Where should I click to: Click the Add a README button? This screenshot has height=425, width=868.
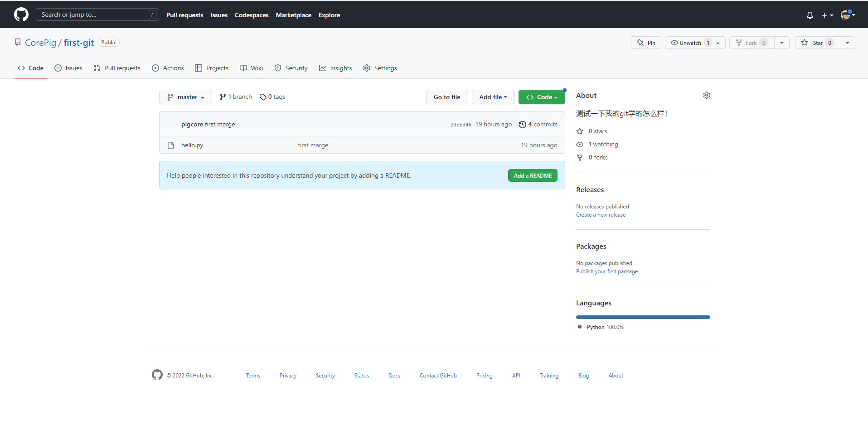[533, 175]
